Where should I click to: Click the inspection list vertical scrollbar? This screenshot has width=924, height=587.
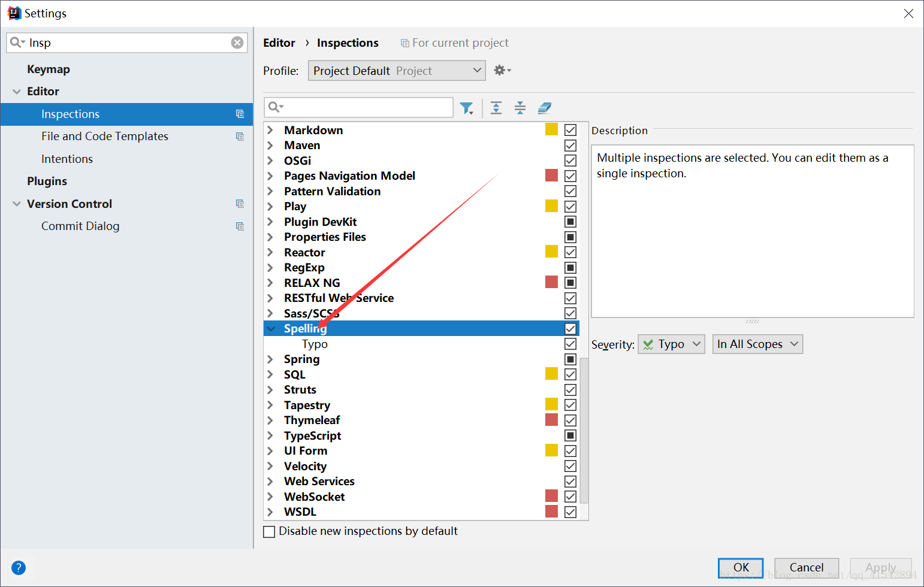click(584, 430)
